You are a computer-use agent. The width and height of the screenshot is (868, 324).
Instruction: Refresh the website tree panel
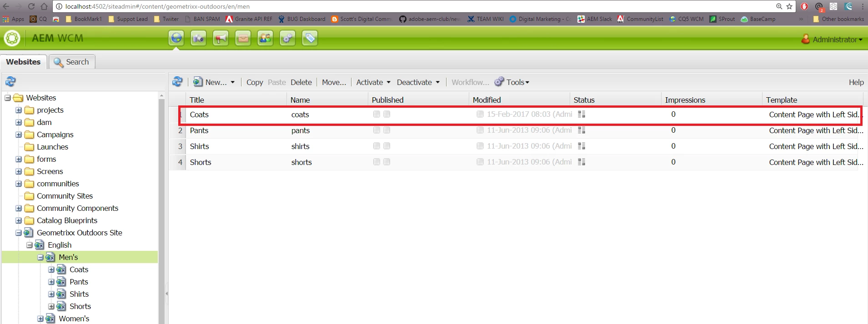[x=10, y=82]
